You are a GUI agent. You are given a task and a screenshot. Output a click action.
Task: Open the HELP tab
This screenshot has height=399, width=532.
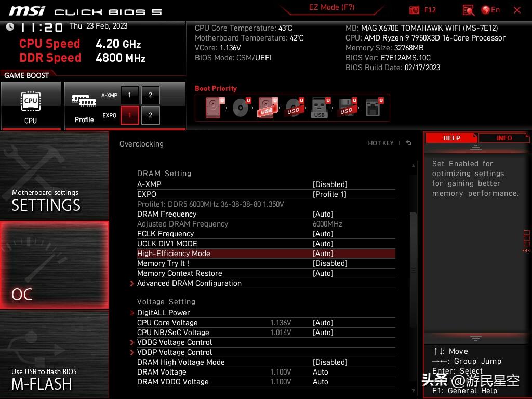pyautogui.click(x=451, y=138)
